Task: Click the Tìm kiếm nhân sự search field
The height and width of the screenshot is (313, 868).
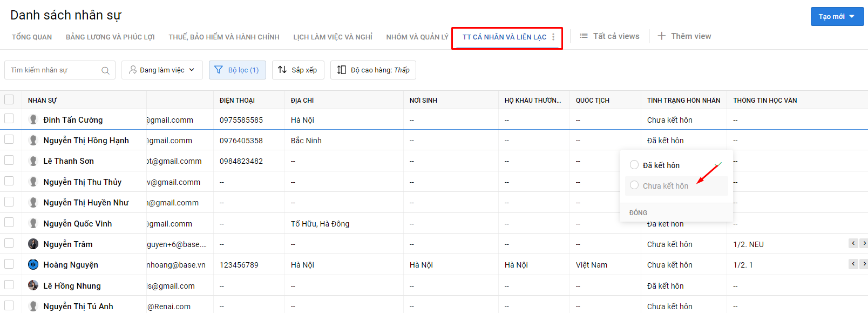Action: [60, 70]
